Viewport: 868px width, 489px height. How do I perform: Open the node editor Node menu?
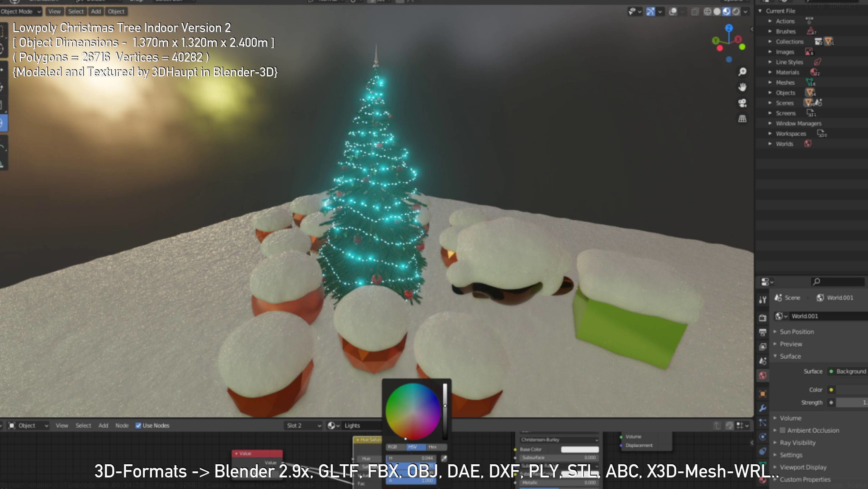pos(122,425)
